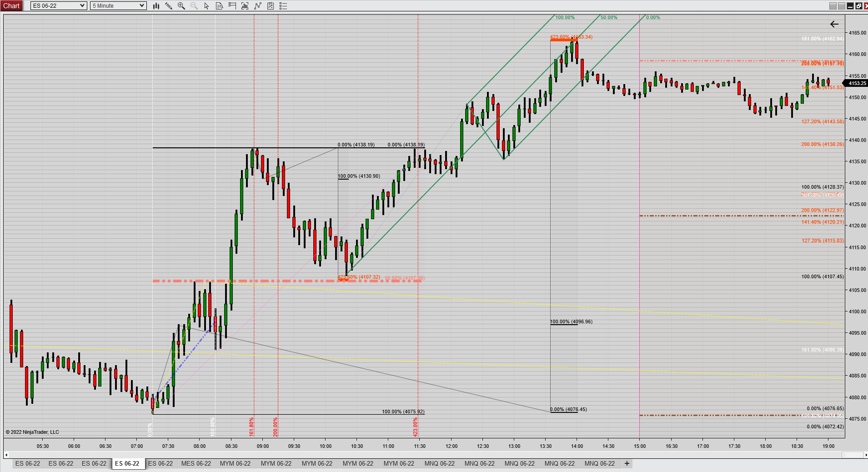Toggle the Chart Trader panel icon
The image size is (868, 472).
point(232,6)
